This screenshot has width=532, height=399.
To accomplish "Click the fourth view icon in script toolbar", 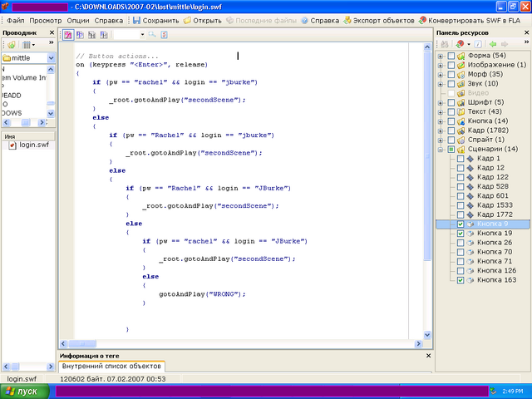I will 104,35.
